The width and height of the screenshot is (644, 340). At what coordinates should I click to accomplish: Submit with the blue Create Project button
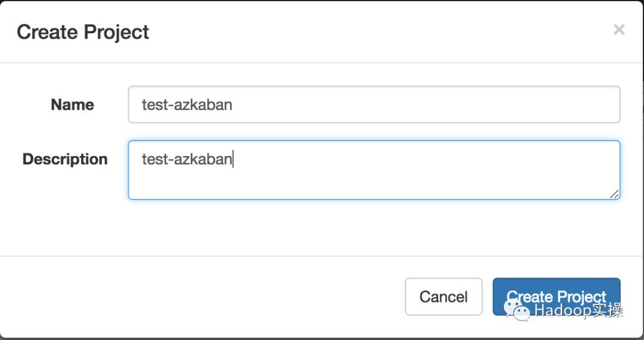pos(556,296)
